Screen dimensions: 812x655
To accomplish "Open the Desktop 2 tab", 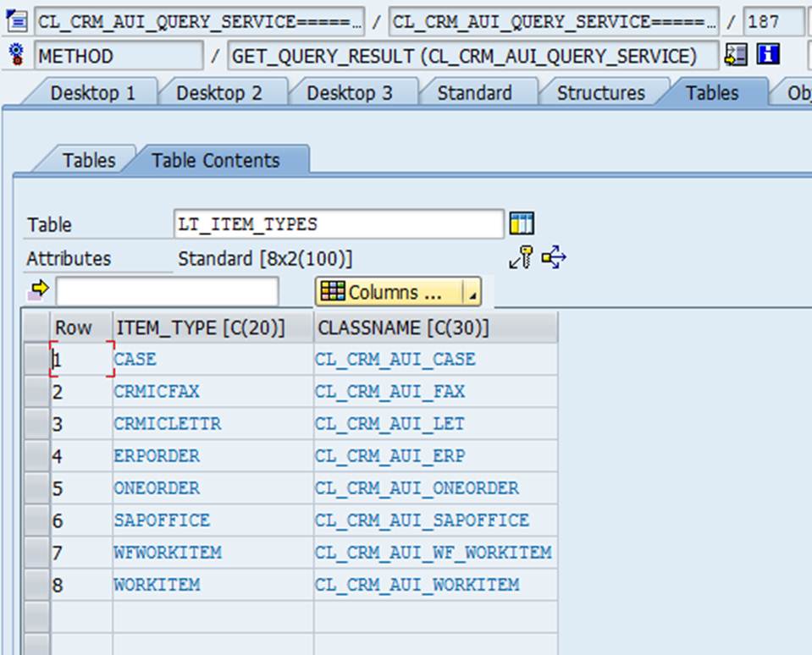I will tap(218, 93).
